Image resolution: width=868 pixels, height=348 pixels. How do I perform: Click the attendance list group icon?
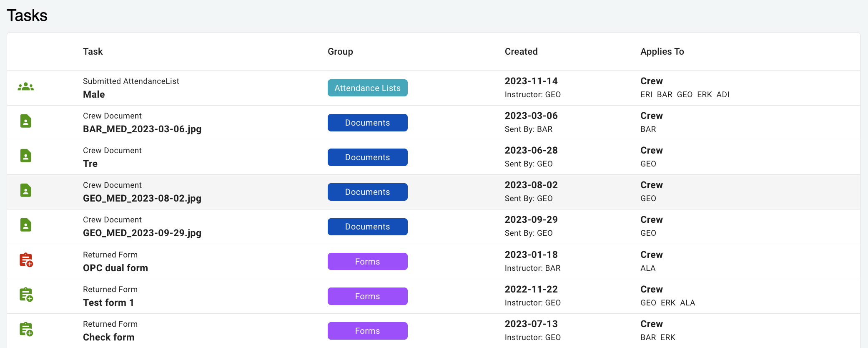tap(26, 87)
